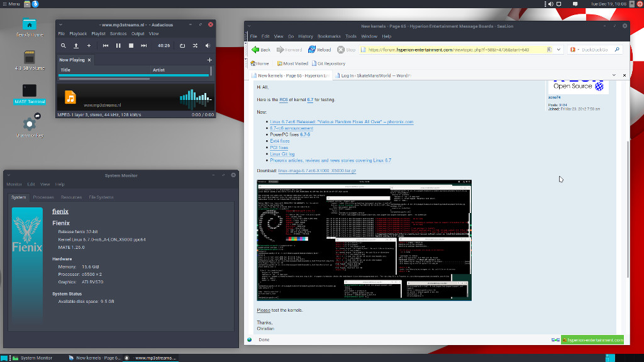This screenshot has height=362, width=644.
Task: Click the music note album art icon
Action: click(70, 97)
